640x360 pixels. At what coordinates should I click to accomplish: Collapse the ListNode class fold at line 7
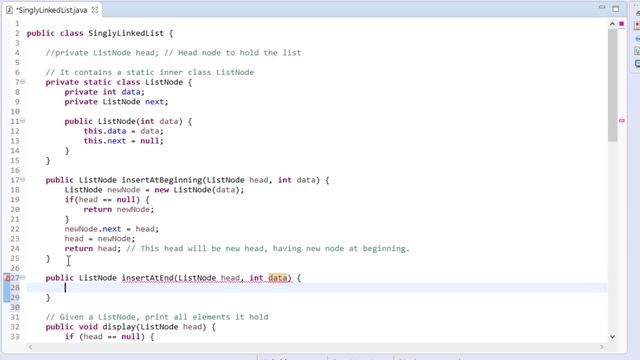(23, 82)
